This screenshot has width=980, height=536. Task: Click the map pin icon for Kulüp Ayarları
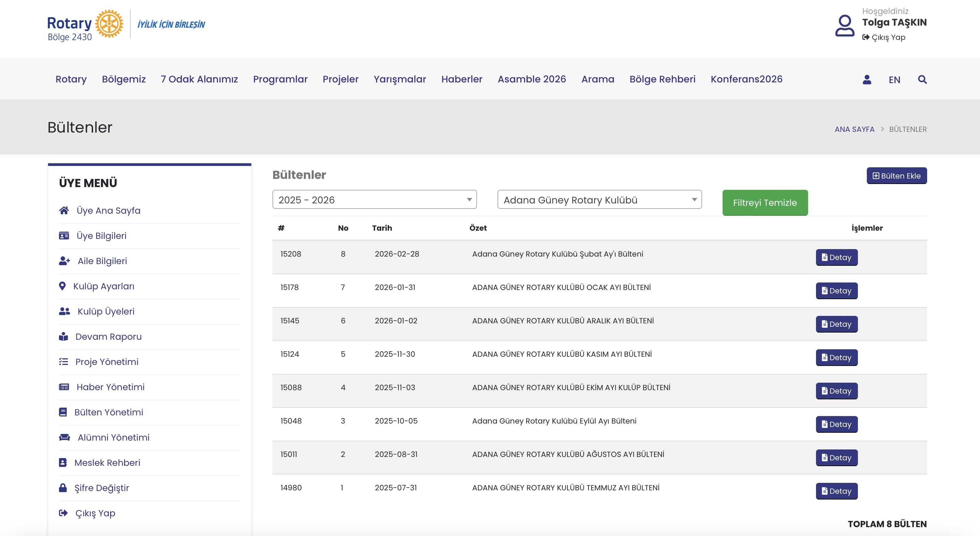click(x=62, y=286)
